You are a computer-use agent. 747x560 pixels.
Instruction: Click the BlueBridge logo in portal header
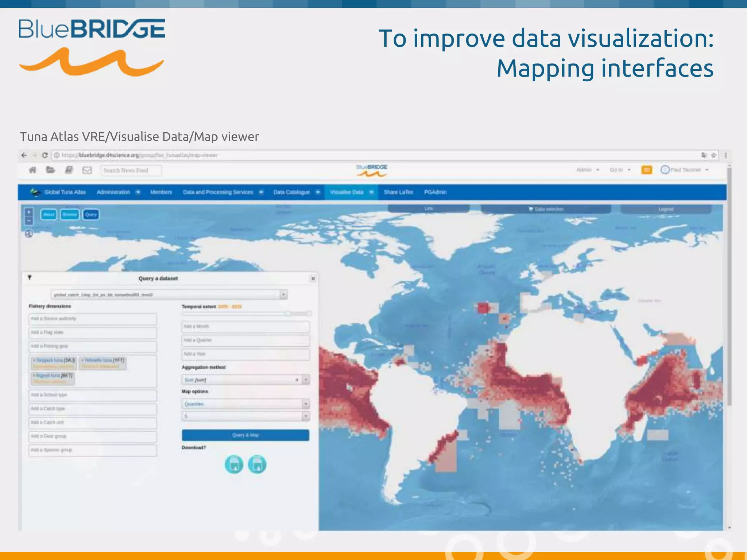(x=372, y=170)
